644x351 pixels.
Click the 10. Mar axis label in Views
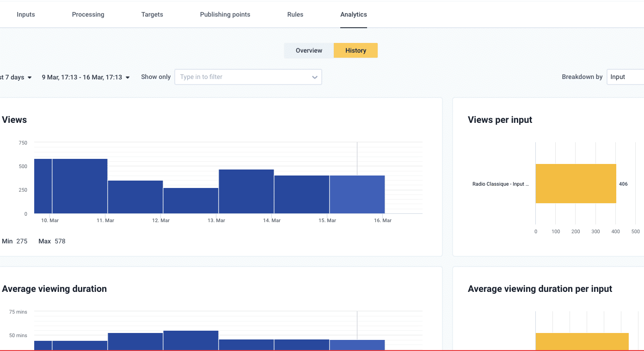coord(50,220)
